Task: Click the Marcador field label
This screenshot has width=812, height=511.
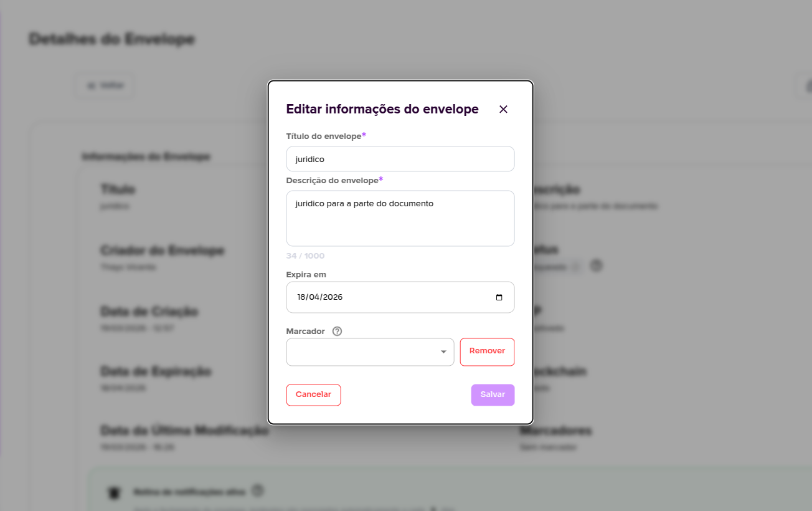Action: click(305, 332)
